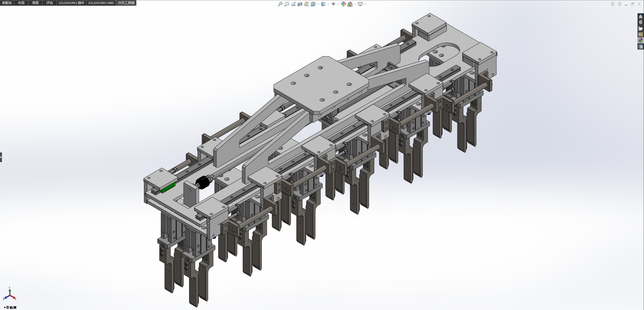Click the View Orientation cube icon
The image size is (644, 310).
pos(313,4)
